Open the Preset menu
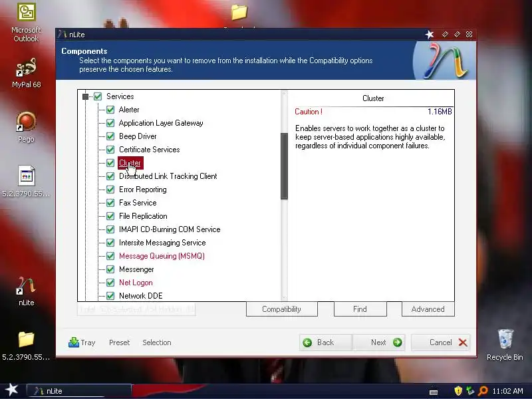Viewport: 532px width, 399px height. coord(119,342)
